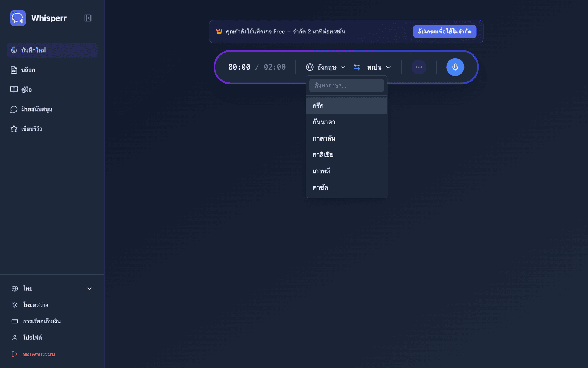The height and width of the screenshot is (368, 588).
Task: Choose กาลิเซีย language option
Action: (x=347, y=155)
